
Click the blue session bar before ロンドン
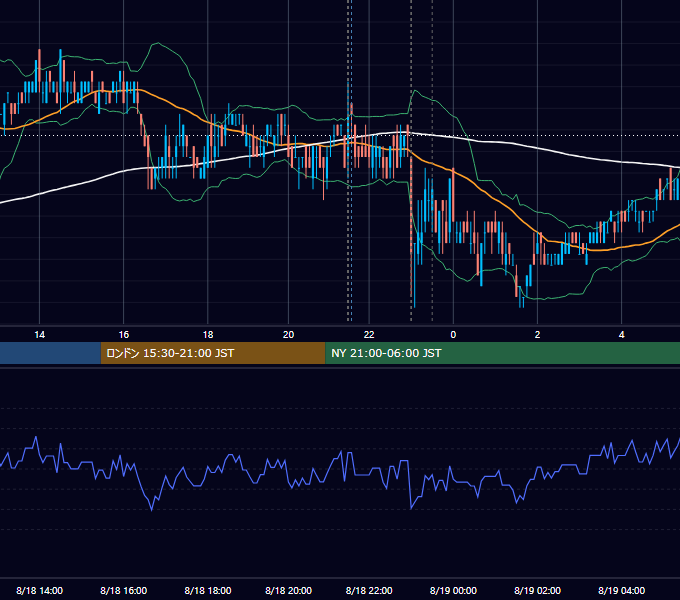50,353
